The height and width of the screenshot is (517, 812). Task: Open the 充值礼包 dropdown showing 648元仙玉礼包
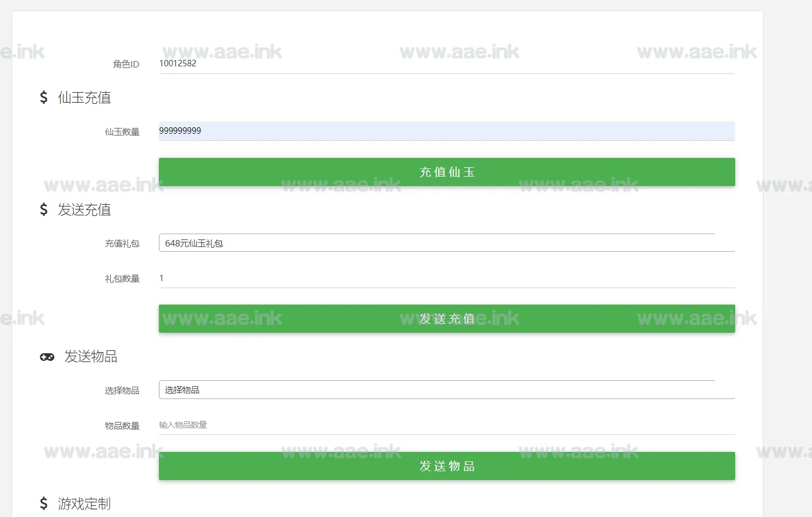click(x=446, y=243)
